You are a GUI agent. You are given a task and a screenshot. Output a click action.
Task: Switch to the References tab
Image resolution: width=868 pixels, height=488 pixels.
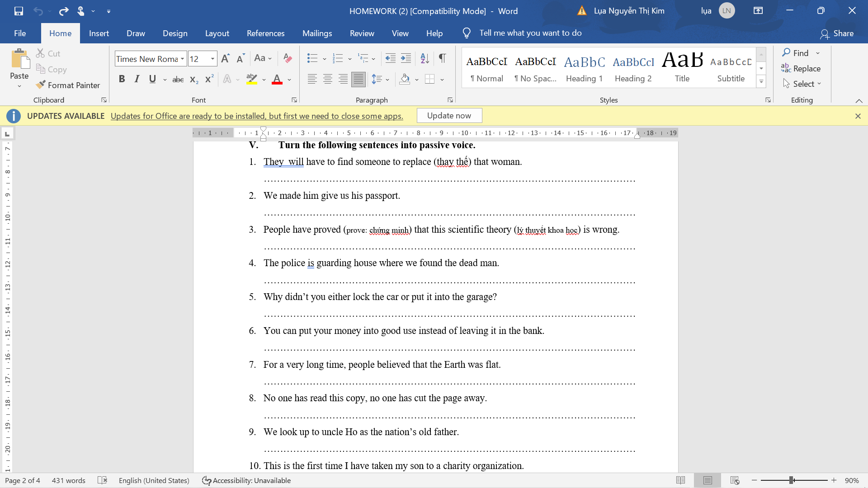(266, 33)
